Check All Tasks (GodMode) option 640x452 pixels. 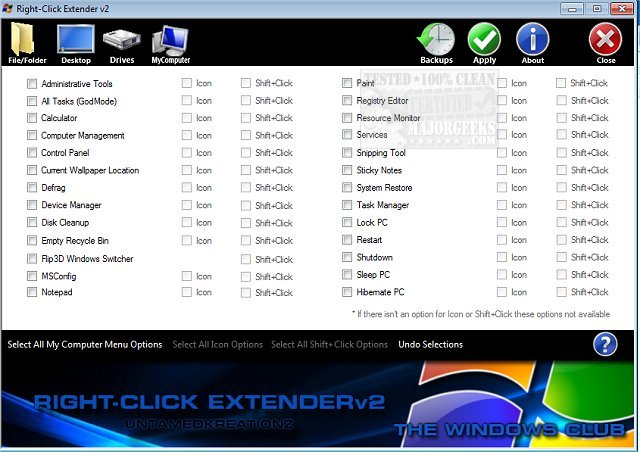coord(32,101)
